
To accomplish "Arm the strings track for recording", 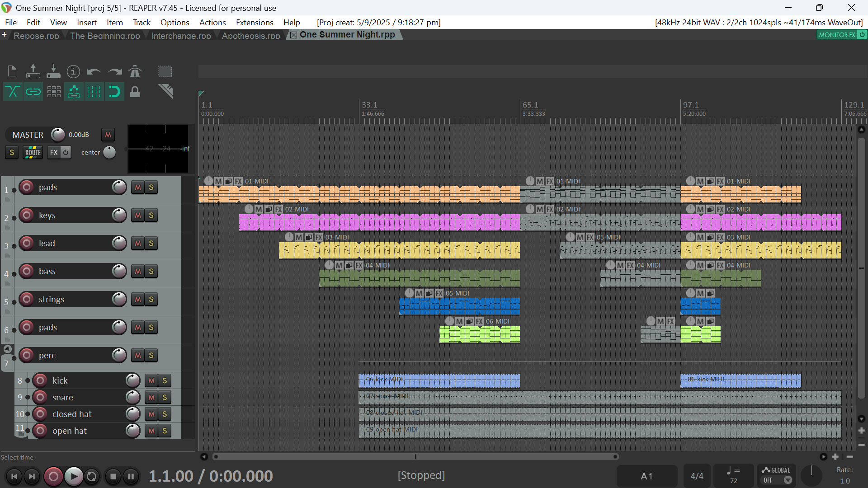I will tap(27, 299).
